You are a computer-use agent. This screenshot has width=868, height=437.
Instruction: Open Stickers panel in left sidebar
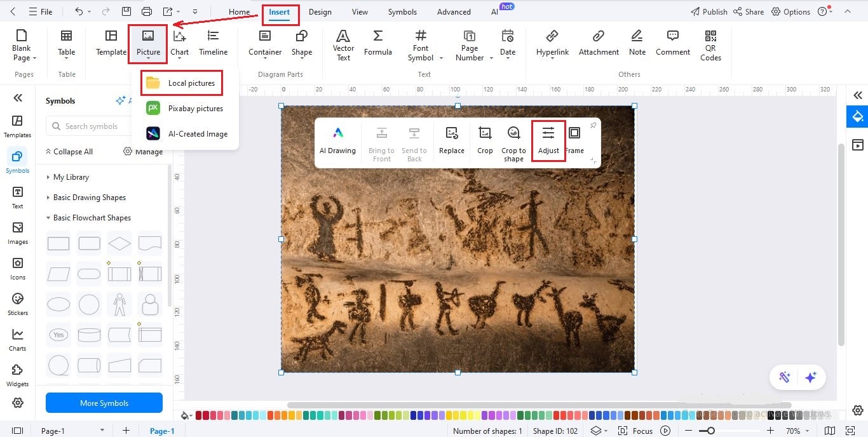18,304
